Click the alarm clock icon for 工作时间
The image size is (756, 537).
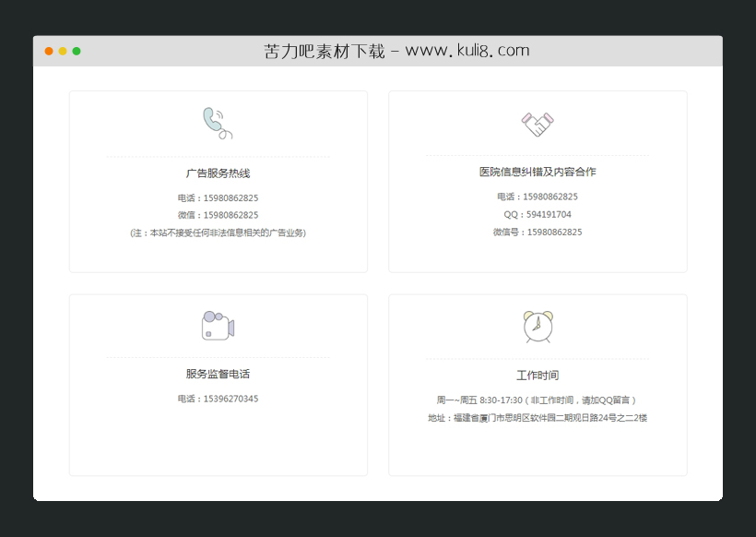coord(537,325)
